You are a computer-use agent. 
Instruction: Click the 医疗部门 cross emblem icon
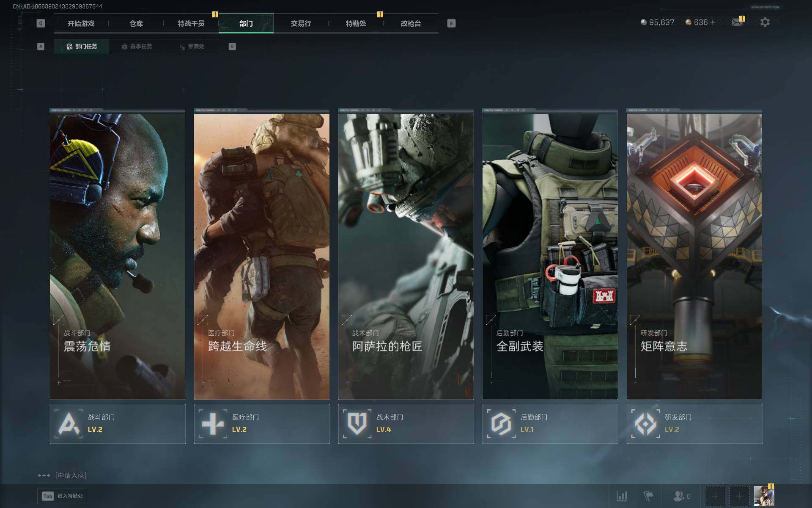(x=213, y=423)
